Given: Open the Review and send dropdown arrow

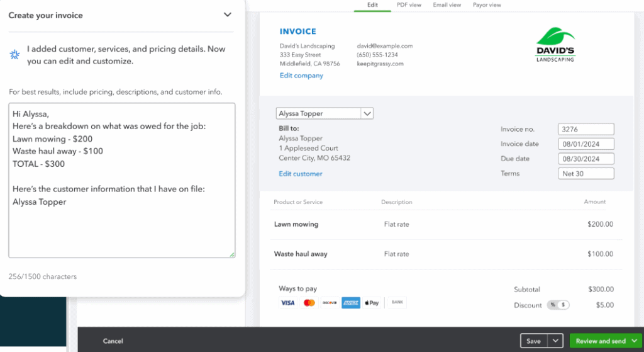Looking at the screenshot, I should [x=635, y=341].
